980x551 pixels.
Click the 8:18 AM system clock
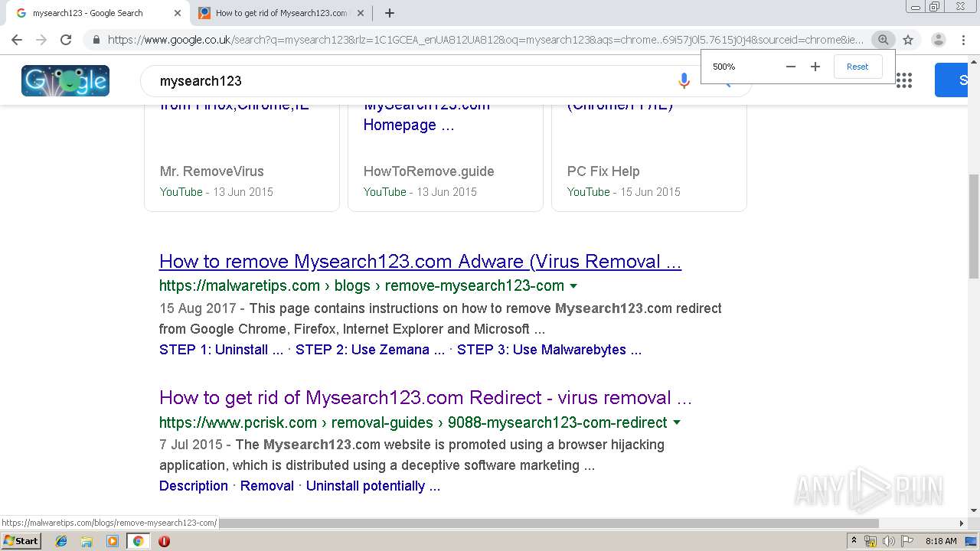point(941,541)
